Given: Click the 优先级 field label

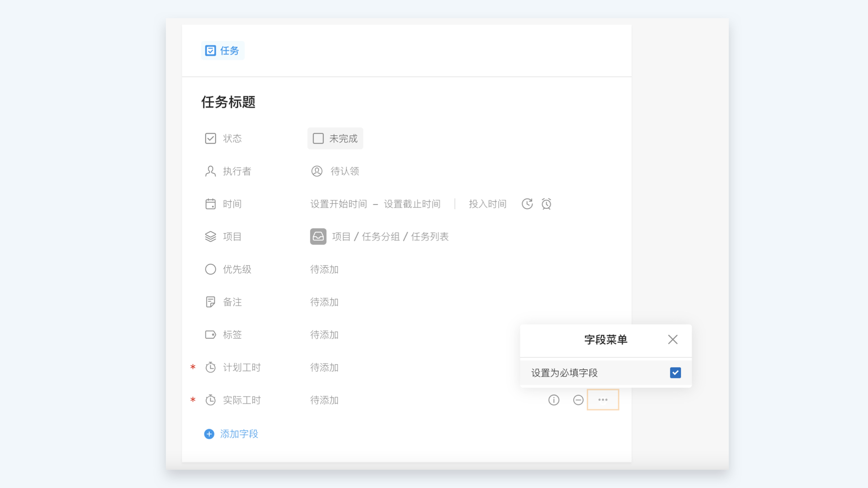Looking at the screenshot, I should [x=237, y=269].
